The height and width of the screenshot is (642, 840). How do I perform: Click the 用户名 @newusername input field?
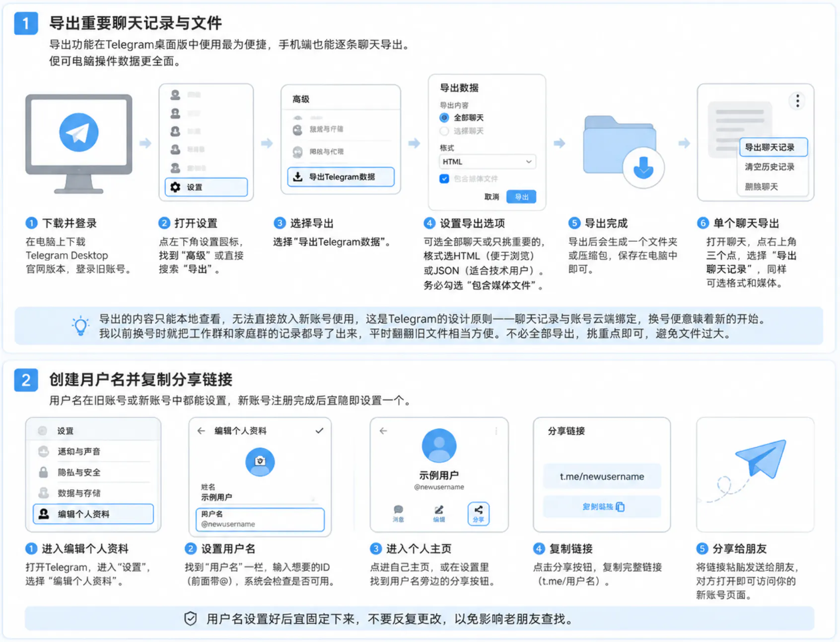[260, 519]
